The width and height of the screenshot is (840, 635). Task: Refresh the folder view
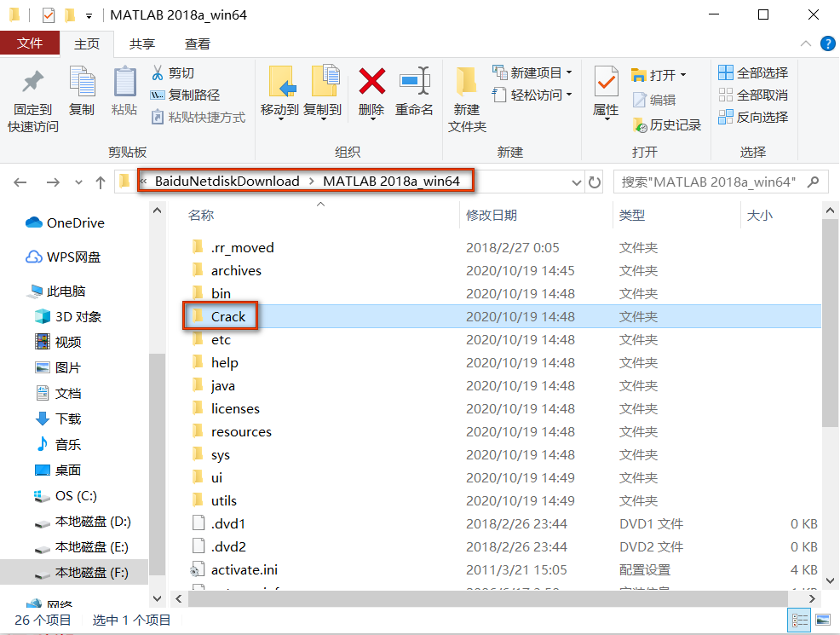tap(594, 182)
